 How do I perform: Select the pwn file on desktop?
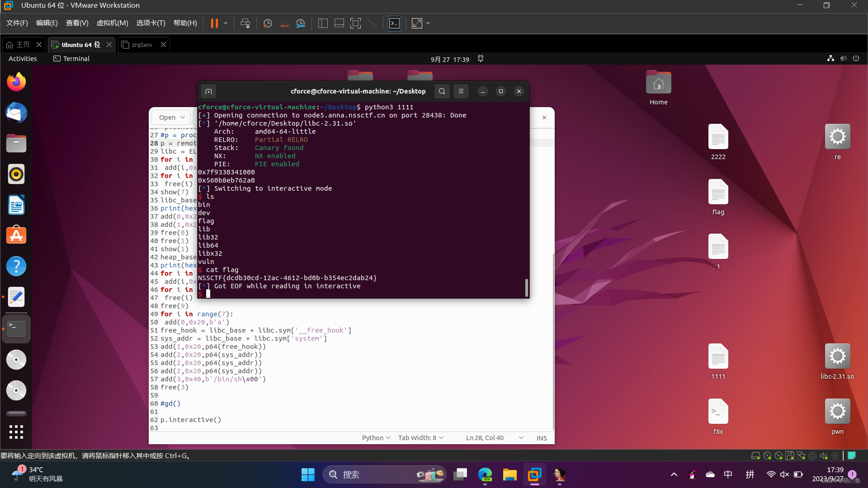837,417
